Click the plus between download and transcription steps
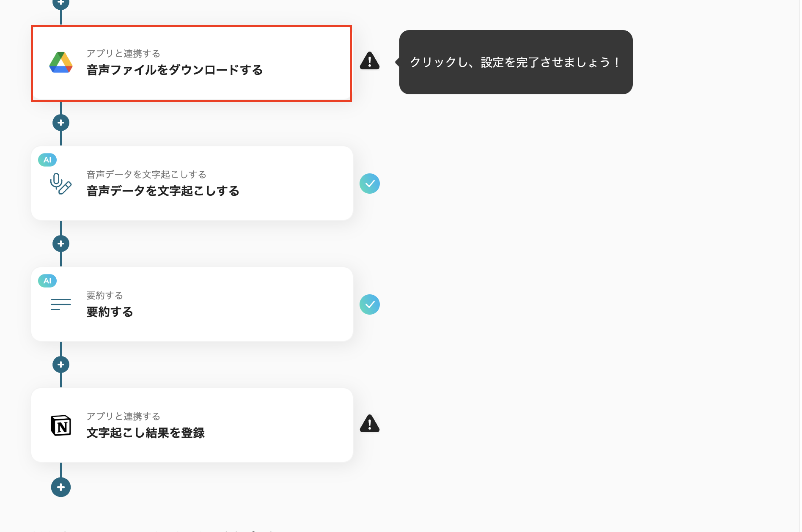 [x=61, y=122]
